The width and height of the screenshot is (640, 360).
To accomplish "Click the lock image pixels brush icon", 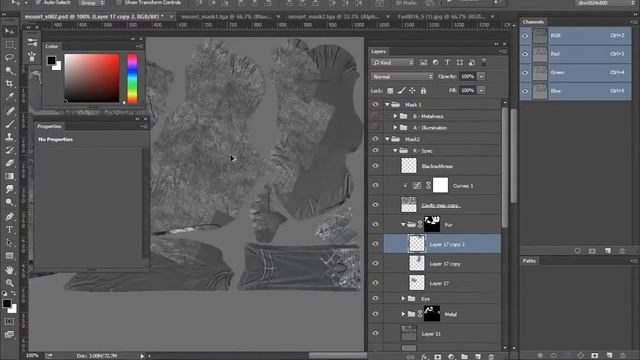I will tap(402, 91).
